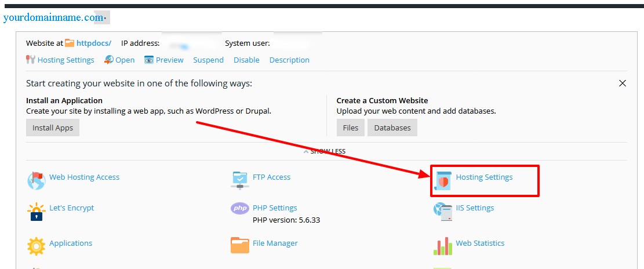Open IIS Settings
The width and height of the screenshot is (644, 269).
tap(475, 208)
